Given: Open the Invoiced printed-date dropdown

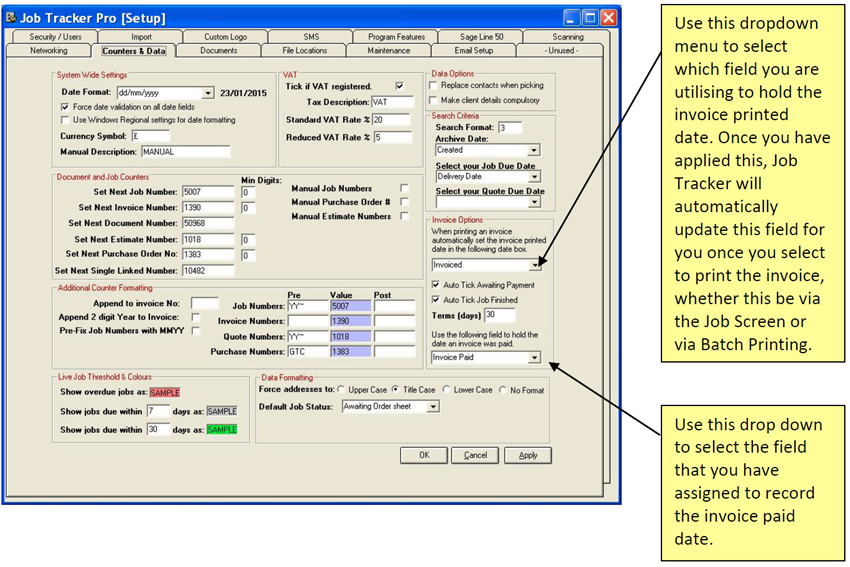Looking at the screenshot, I should 535,265.
